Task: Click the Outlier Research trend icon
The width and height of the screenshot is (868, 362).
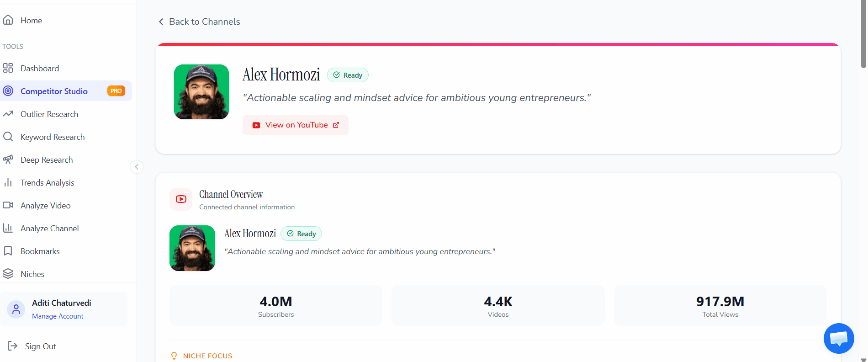Action: (x=8, y=113)
